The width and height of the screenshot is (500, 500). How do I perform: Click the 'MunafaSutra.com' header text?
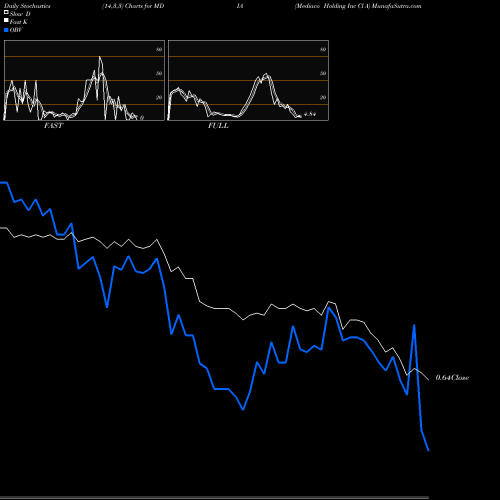click(x=397, y=6)
